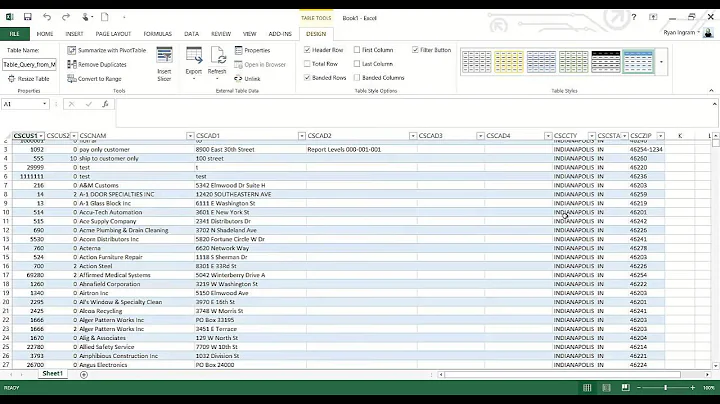Select the yellow table style swatch
Image resolution: width=720 pixels, height=404 pixels.
point(509,62)
